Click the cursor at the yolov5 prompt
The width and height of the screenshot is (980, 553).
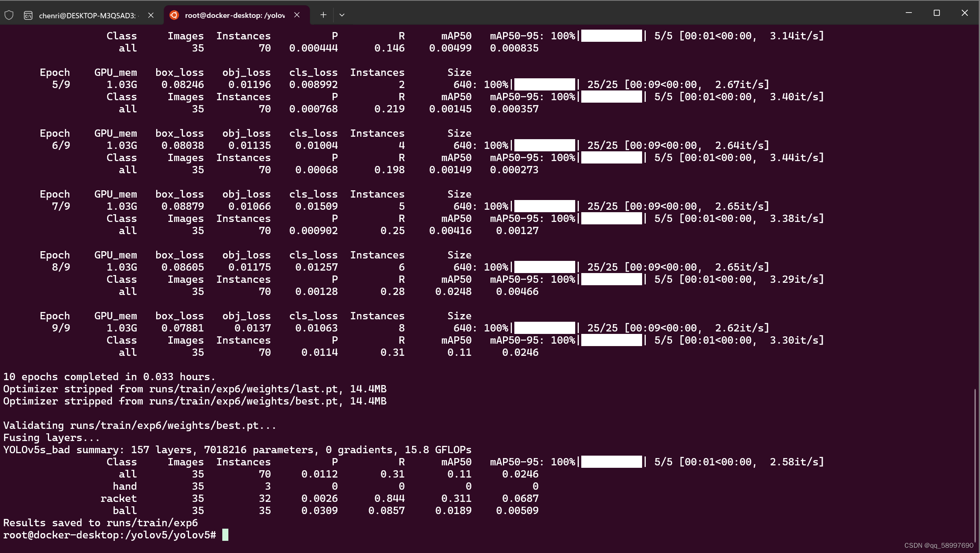(226, 535)
